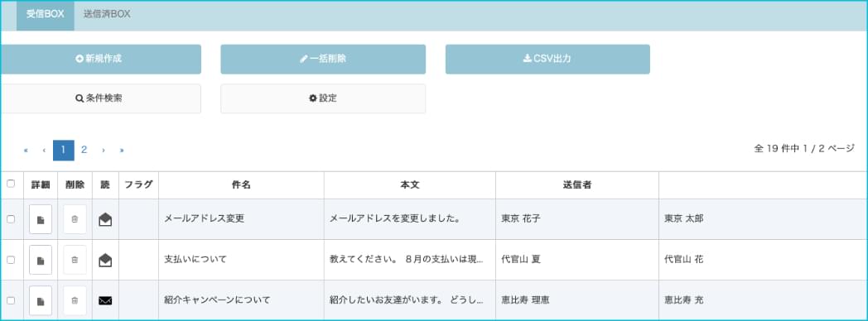The height and width of the screenshot is (321, 868).
Task: Click the CSV出力 button
Action: coord(547,59)
